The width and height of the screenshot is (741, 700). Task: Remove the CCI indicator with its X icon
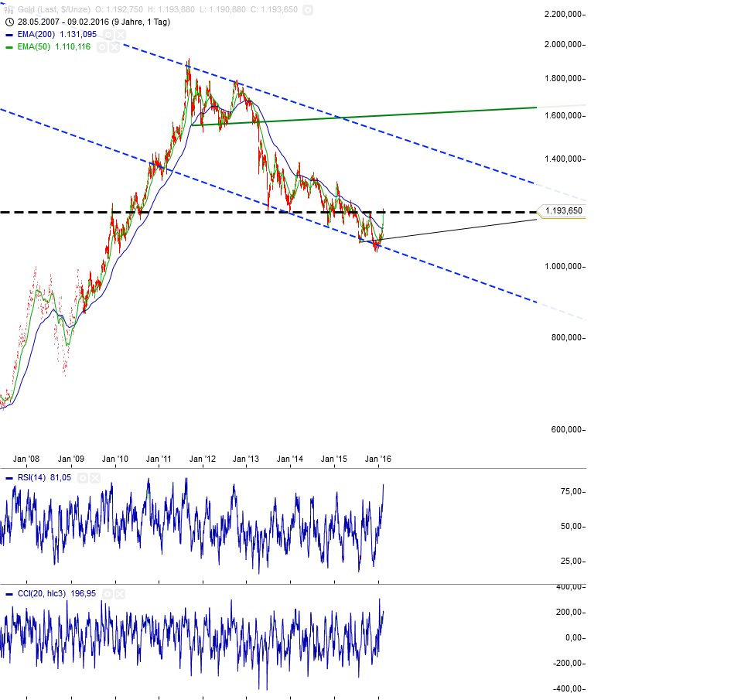click(x=120, y=594)
